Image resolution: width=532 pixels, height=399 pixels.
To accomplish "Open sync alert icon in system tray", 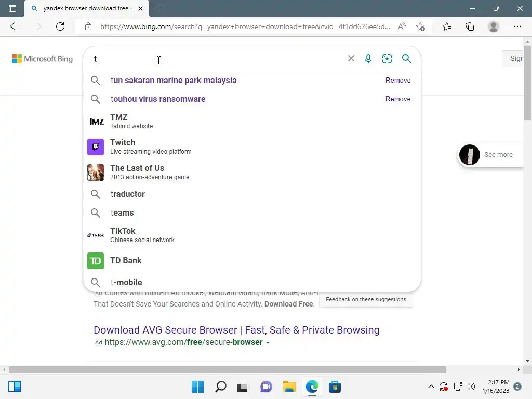I will click(x=444, y=387).
